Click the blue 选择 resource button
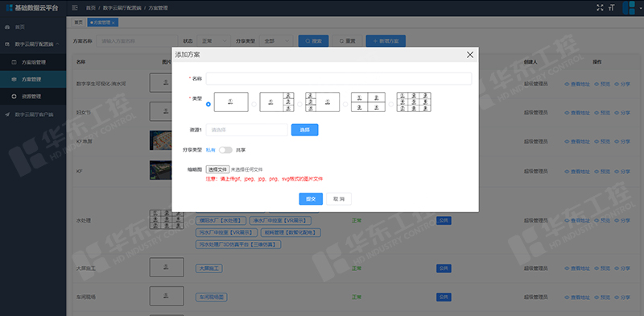The height and width of the screenshot is (316, 644). tap(305, 130)
